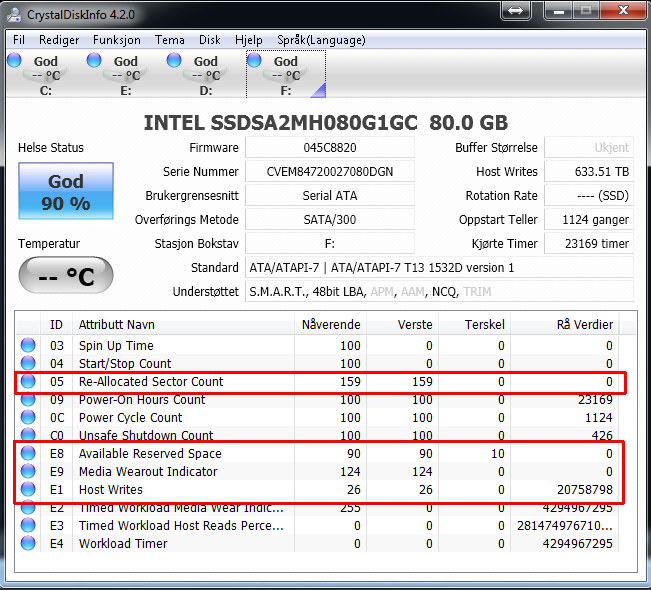Click the serial number field CVEM84720027080DGN
The width and height of the screenshot is (651, 590).
[330, 171]
